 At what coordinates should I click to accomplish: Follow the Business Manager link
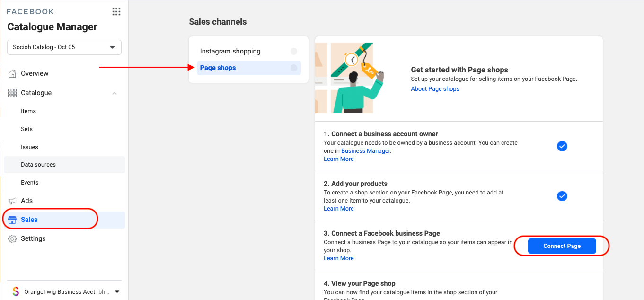coord(366,151)
